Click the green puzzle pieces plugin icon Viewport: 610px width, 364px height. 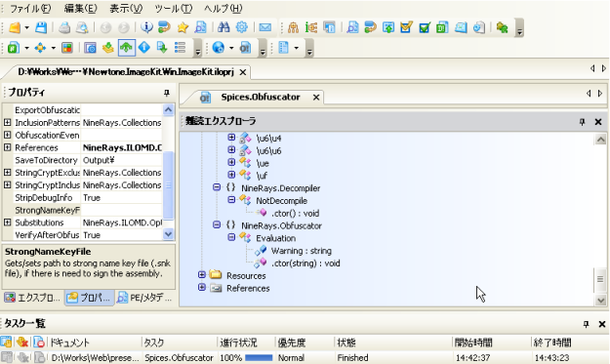(x=503, y=27)
